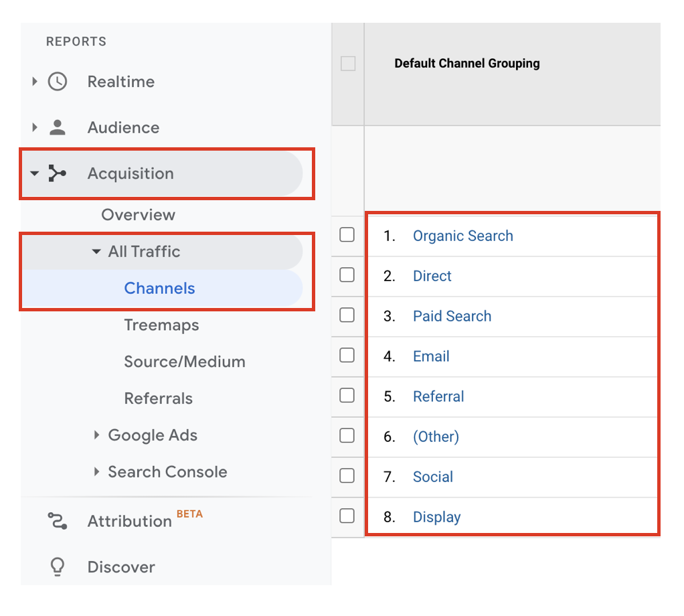Viewport: 684px width, 616px height.
Task: Check the Paid Search row checkbox
Action: pyautogui.click(x=347, y=315)
